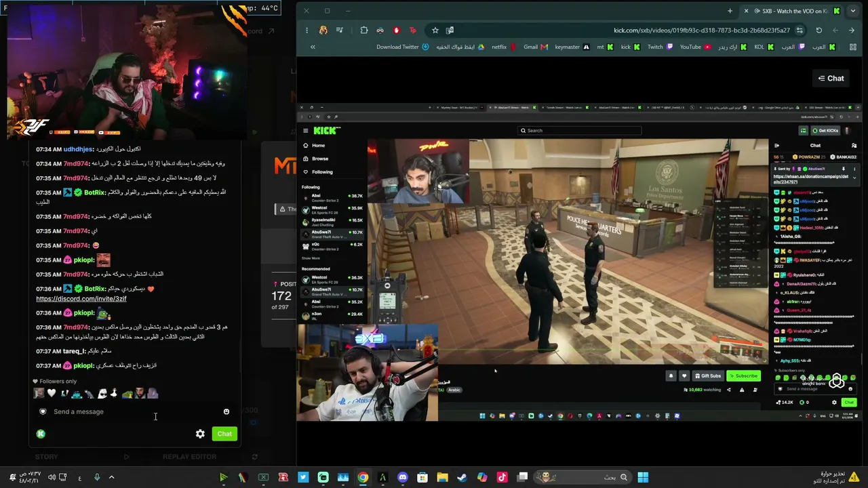Close the SXB VOD browser tab
Screen dimensions: 868x488
(747, 11)
